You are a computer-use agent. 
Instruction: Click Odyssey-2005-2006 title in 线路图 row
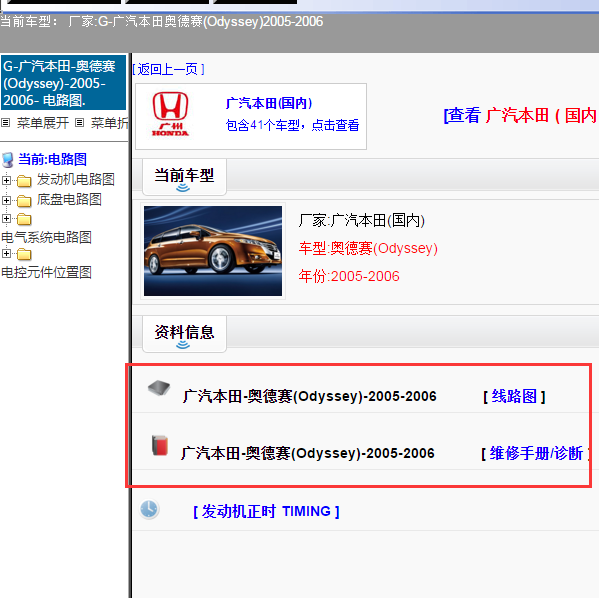309,396
